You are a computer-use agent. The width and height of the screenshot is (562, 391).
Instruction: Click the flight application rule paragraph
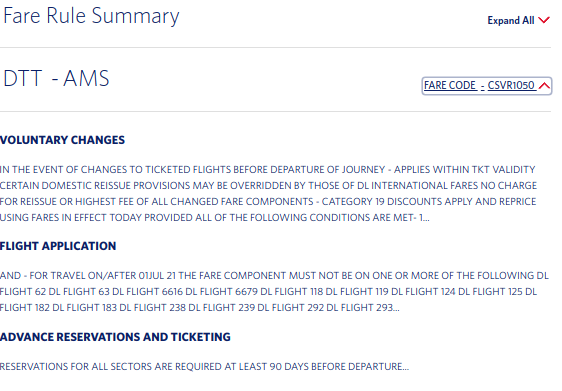[274, 291]
